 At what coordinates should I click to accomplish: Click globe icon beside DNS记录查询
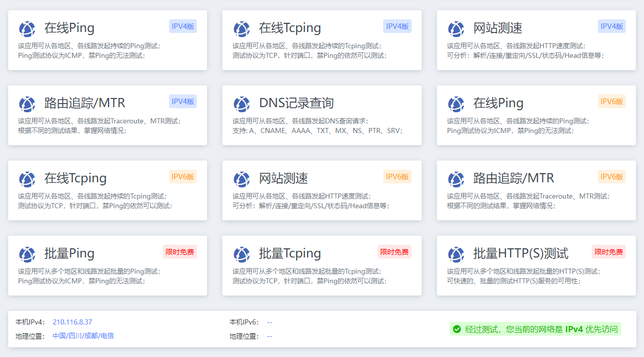(x=242, y=104)
